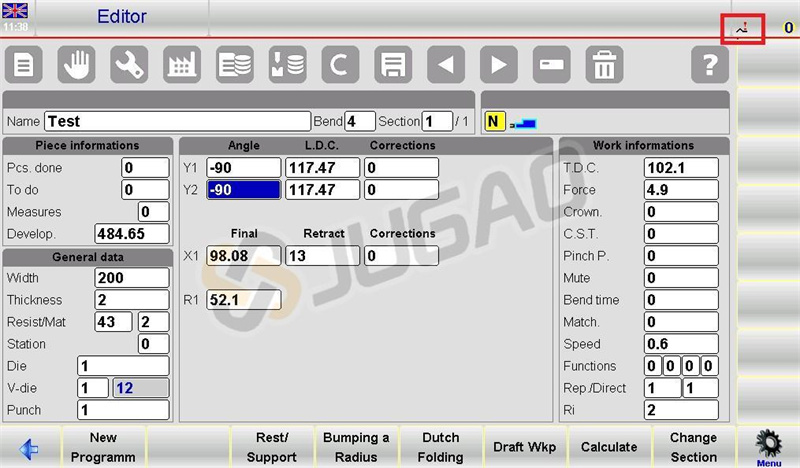
Task: Open the help question mark icon
Action: point(710,65)
